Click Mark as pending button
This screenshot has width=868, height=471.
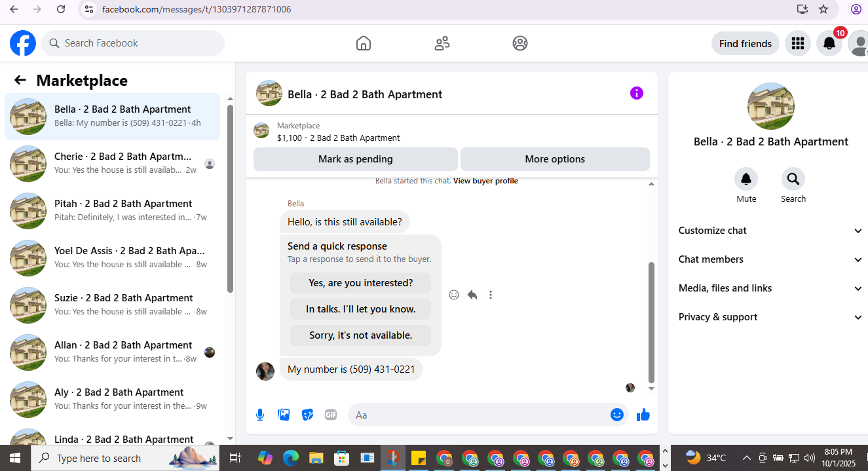[x=356, y=159]
